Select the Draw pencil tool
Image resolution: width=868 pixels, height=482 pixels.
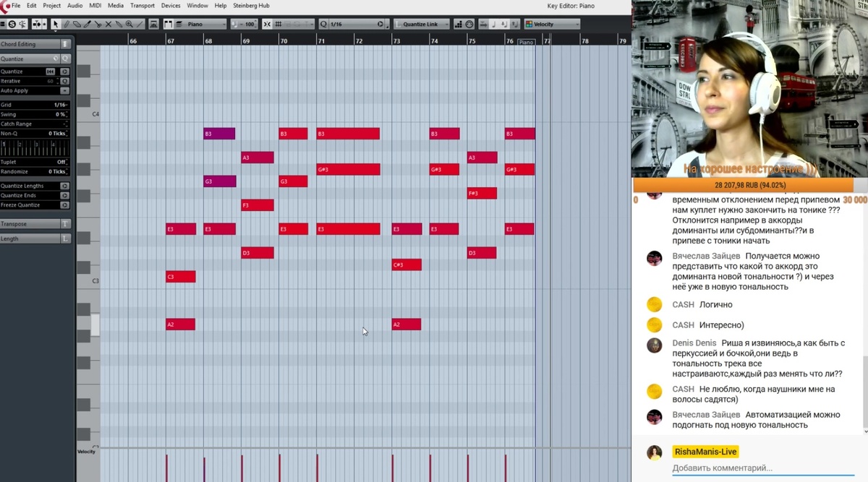(x=67, y=24)
